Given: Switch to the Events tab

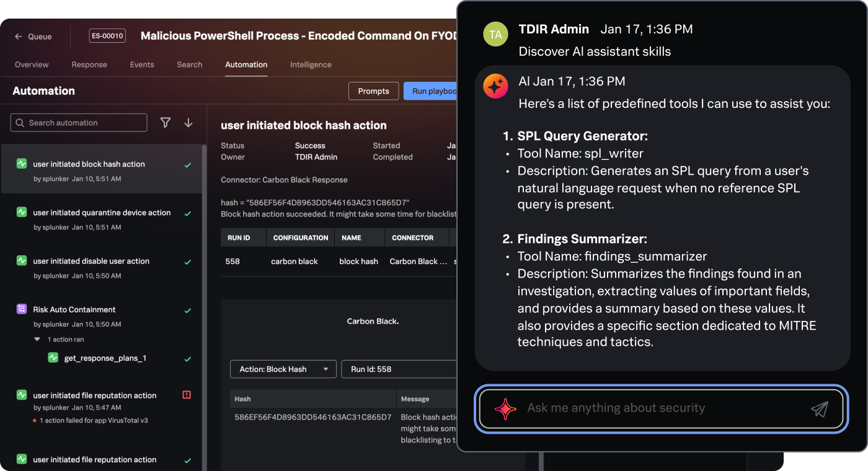Looking at the screenshot, I should pos(142,64).
